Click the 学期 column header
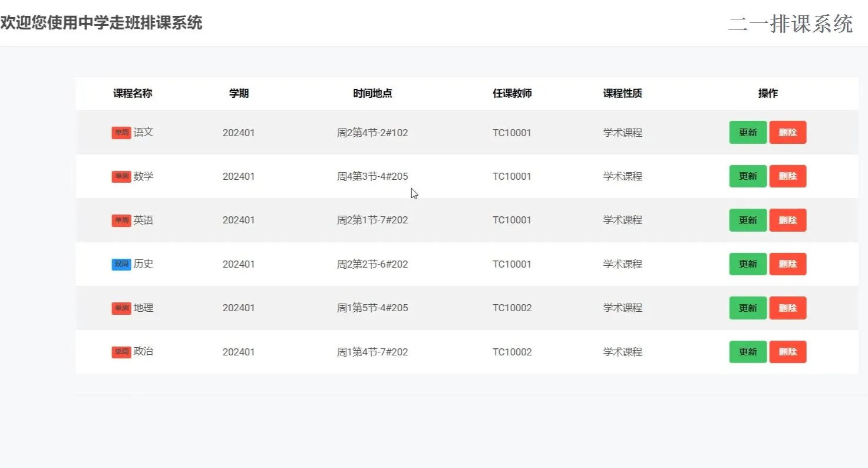This screenshot has height=468, width=868. (x=239, y=93)
